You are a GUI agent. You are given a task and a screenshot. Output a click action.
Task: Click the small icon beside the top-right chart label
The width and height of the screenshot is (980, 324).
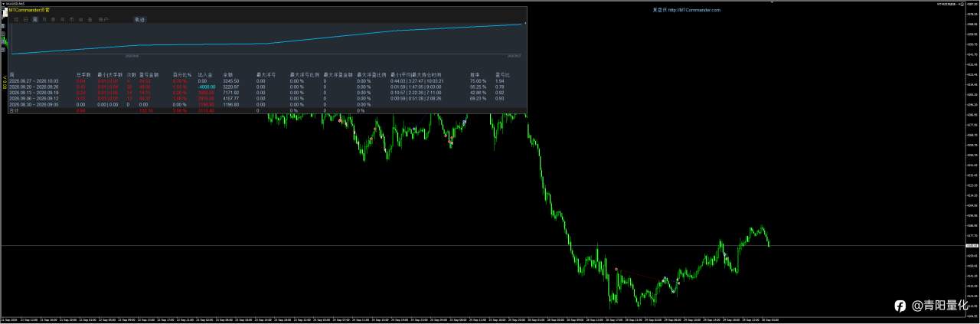[962, 4]
